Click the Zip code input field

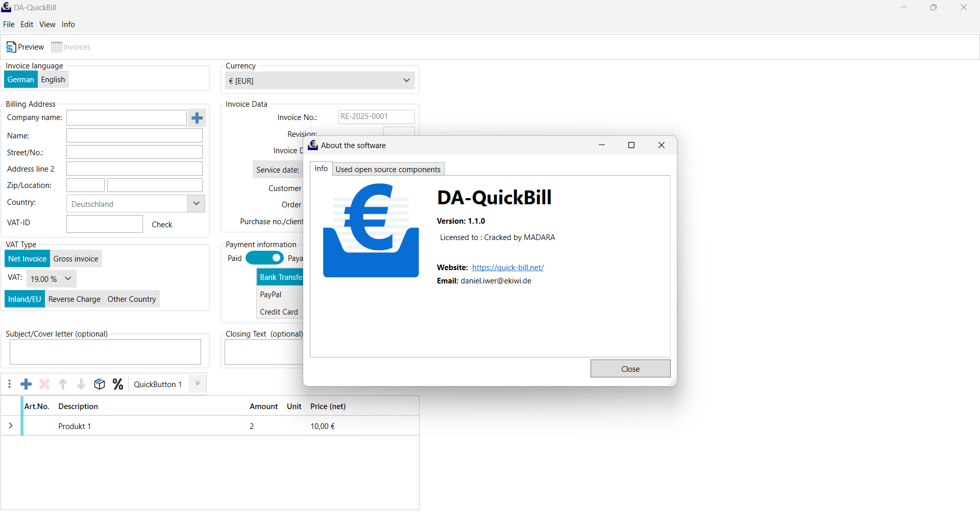[85, 185]
